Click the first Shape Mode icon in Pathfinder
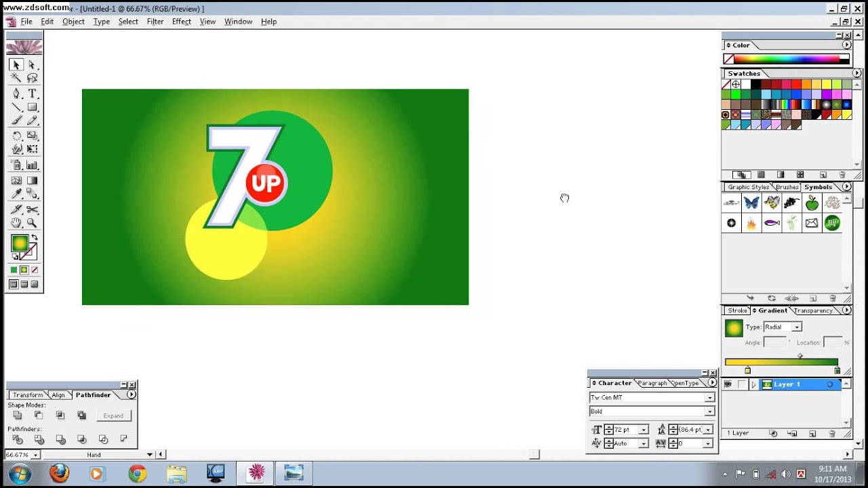Viewport: 868px width, 488px height. [18, 415]
